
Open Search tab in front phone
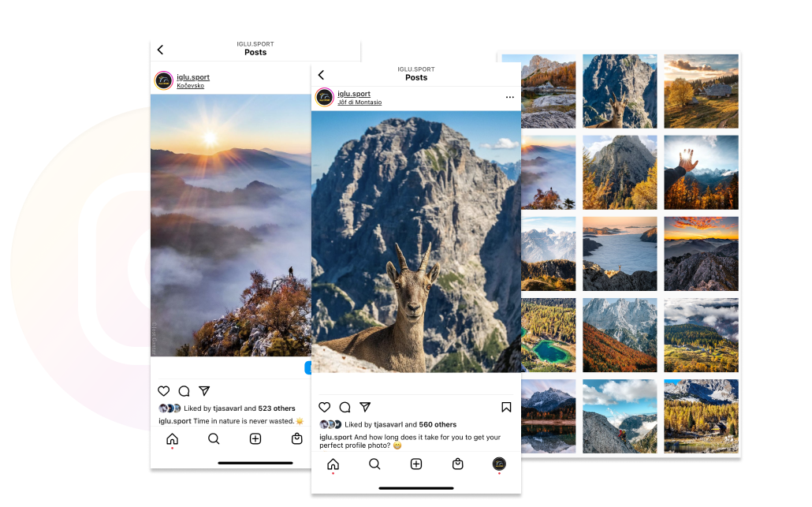374,464
